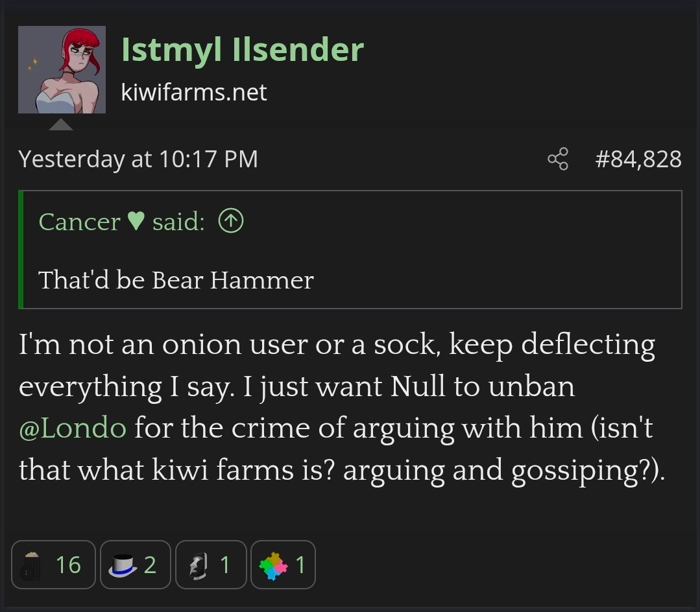Click the 16 count on popcorn reaction
700x612 pixels.
tap(68, 565)
